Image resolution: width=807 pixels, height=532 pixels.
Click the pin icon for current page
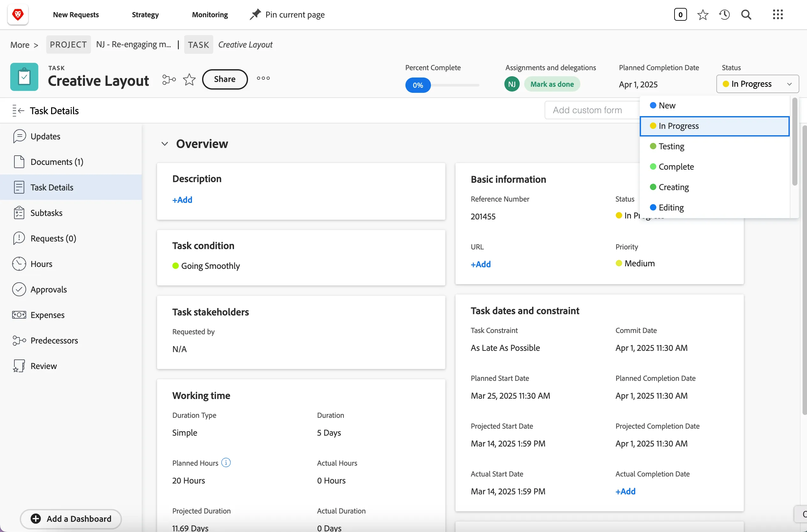(x=255, y=15)
